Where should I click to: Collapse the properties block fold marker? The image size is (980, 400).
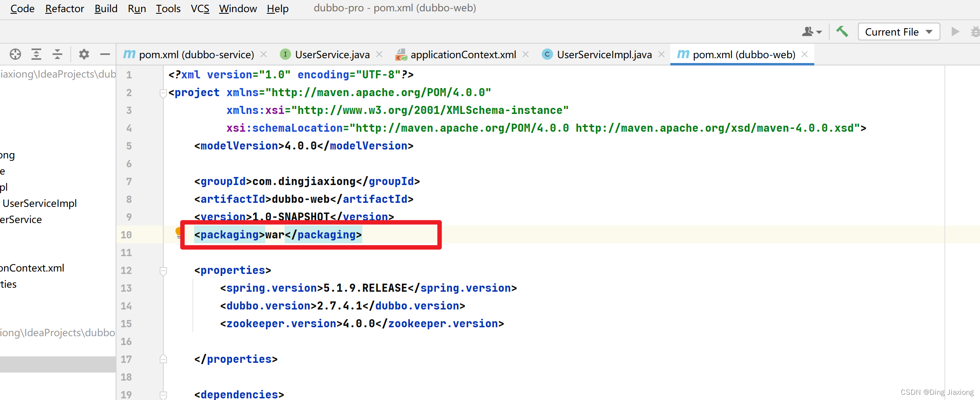coord(163,271)
